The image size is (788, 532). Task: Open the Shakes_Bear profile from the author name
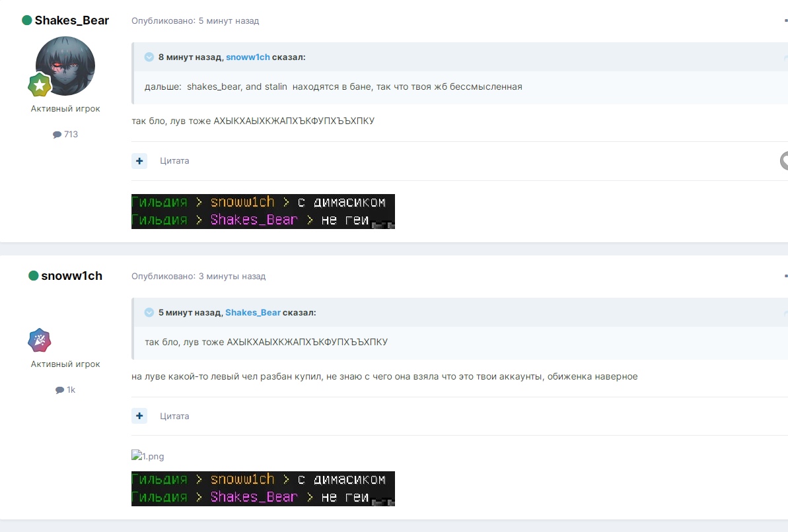[71, 20]
